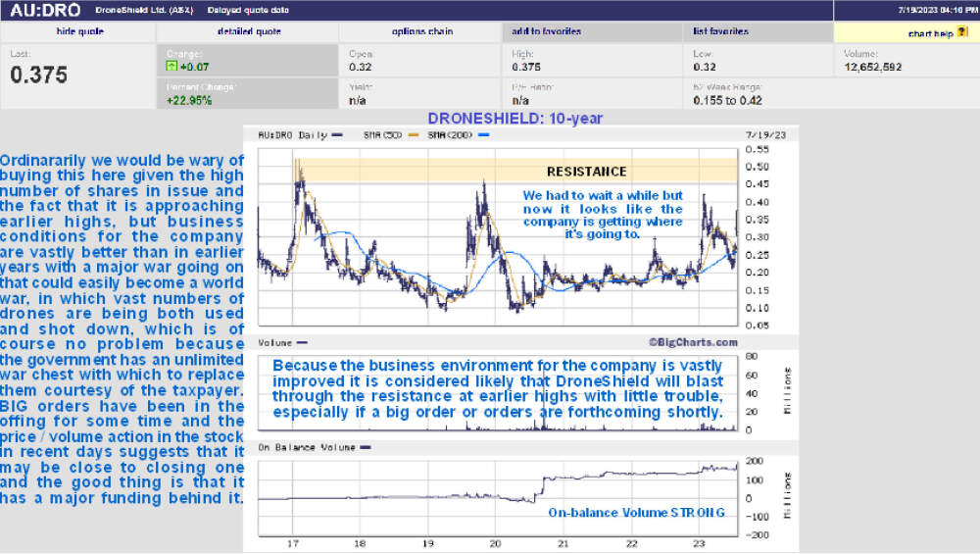Image resolution: width=980 pixels, height=554 pixels.
Task: Select add to favorites
Action: point(546,31)
